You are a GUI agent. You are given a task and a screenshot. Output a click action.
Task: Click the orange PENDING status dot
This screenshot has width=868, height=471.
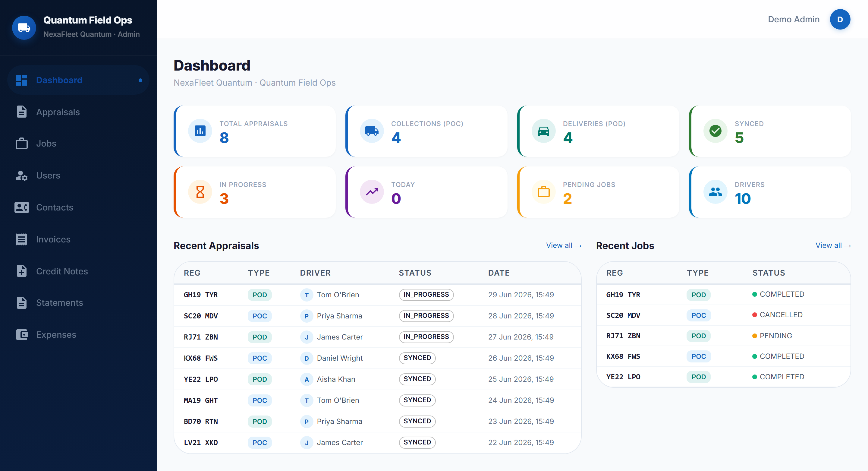pos(754,336)
